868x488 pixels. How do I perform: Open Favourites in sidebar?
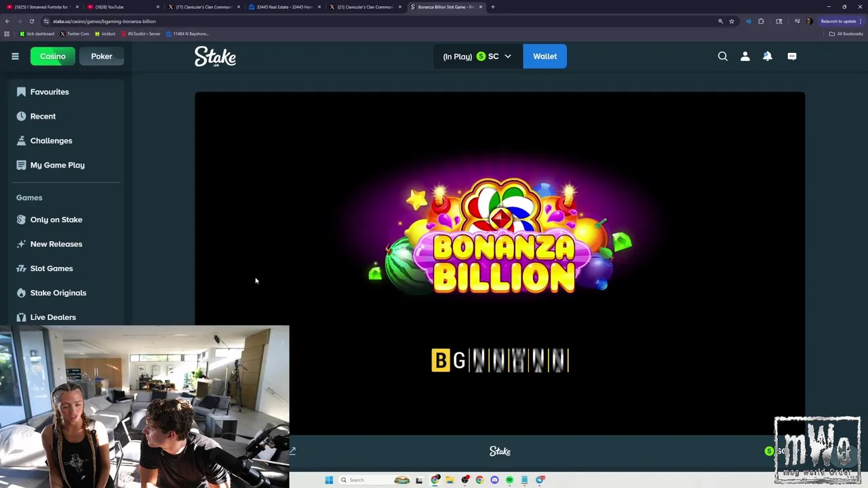pos(66,91)
